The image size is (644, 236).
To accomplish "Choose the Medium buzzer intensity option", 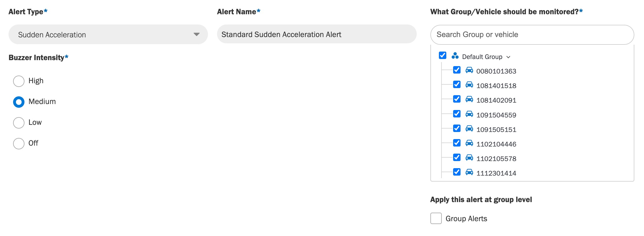I will (19, 102).
